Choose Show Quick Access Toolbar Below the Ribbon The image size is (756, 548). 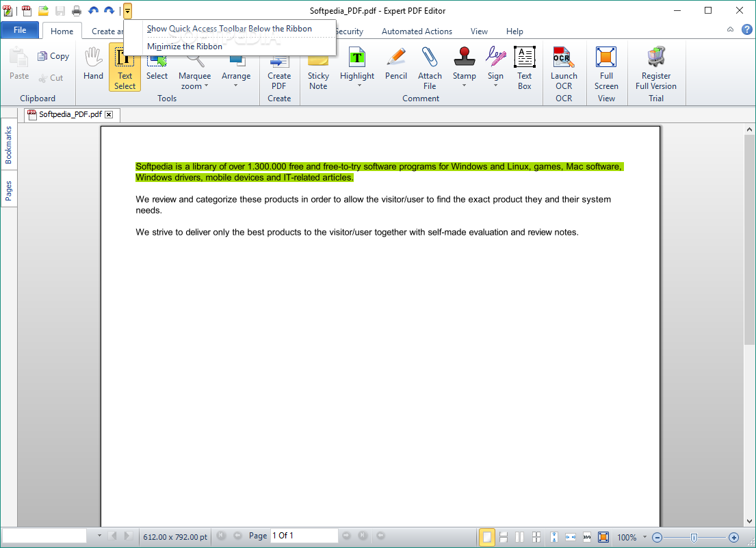pyautogui.click(x=229, y=29)
